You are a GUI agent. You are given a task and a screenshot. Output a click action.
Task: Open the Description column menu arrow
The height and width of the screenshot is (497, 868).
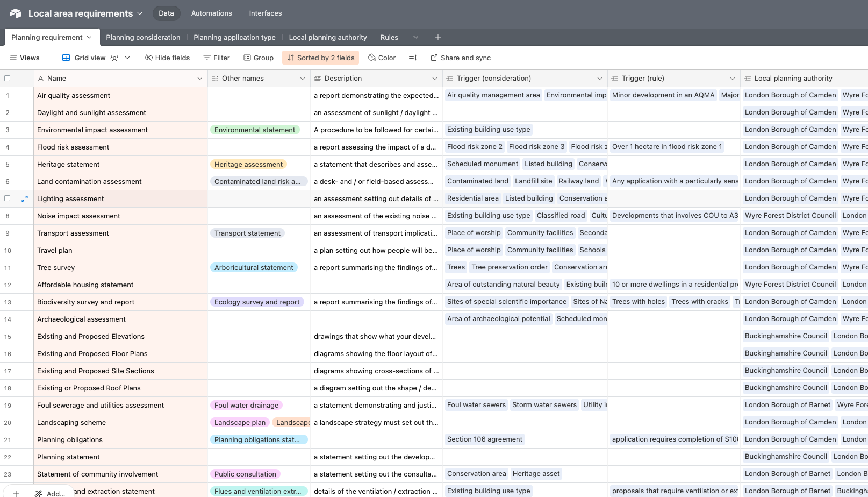pyautogui.click(x=435, y=79)
